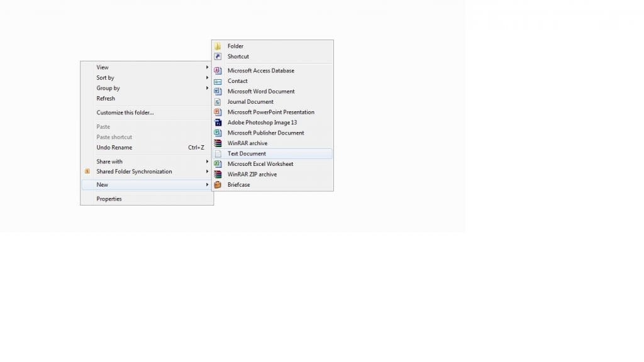Viewport: 644px width, 362px height.
Task: Choose Customize this folder option
Action: pos(125,113)
